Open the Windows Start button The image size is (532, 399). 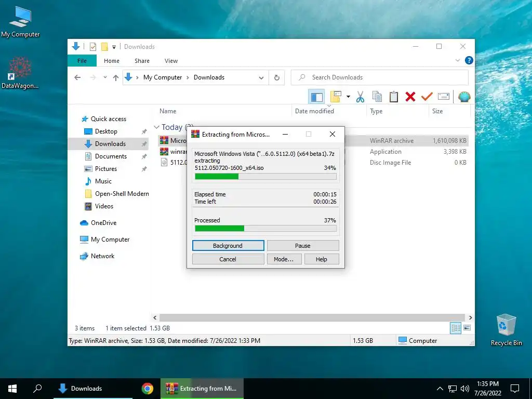pyautogui.click(x=12, y=389)
